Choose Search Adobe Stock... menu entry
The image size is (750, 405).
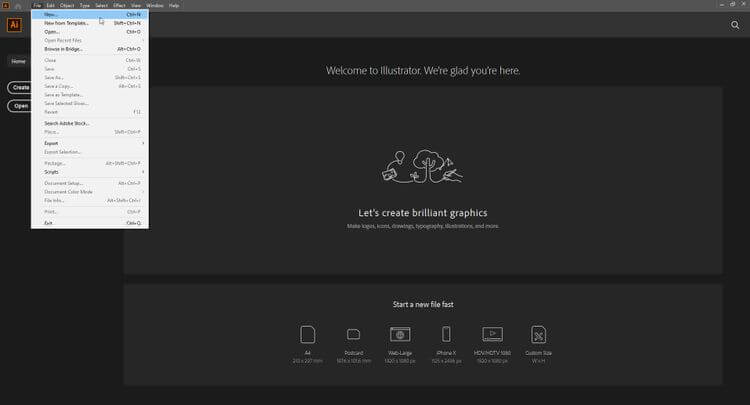(67, 123)
